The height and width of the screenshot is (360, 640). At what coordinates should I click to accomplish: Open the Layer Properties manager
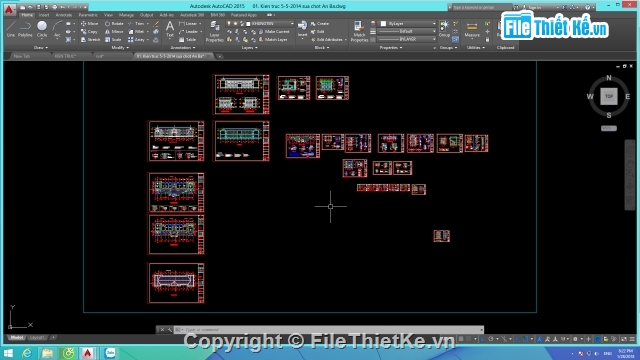[214, 31]
